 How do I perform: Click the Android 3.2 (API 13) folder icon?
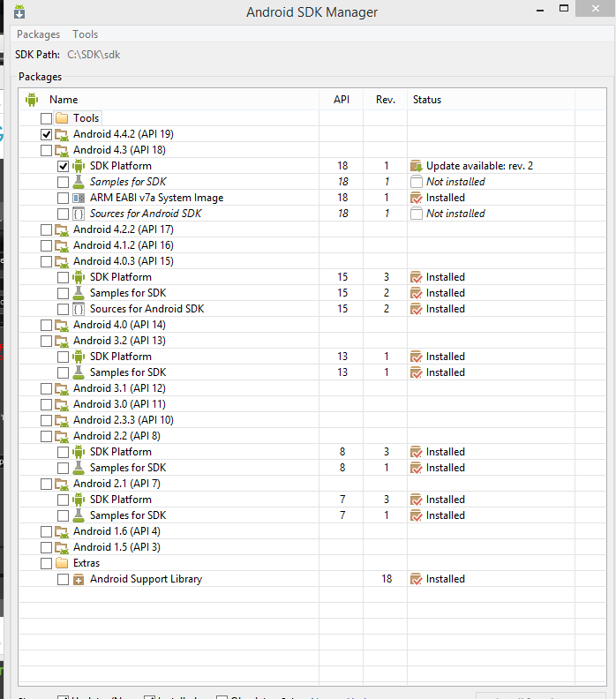(62, 341)
